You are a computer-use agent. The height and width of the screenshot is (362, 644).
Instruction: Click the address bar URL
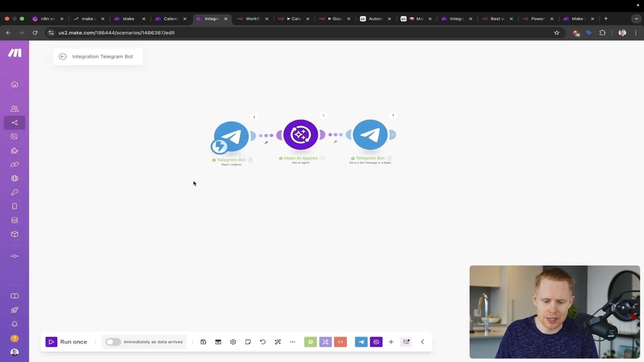coord(116,33)
